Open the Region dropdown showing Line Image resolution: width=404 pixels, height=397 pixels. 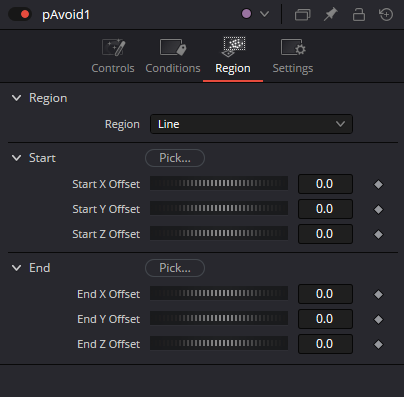click(251, 124)
